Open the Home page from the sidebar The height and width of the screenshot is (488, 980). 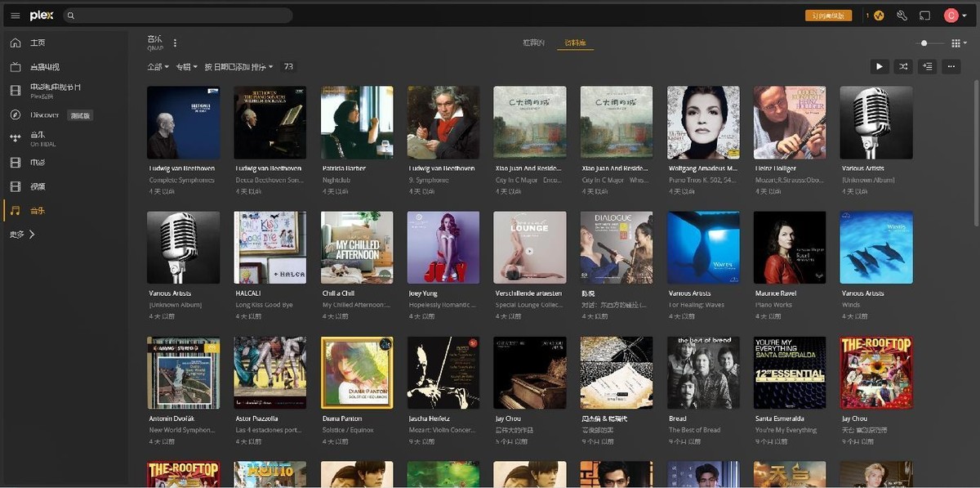(38, 43)
